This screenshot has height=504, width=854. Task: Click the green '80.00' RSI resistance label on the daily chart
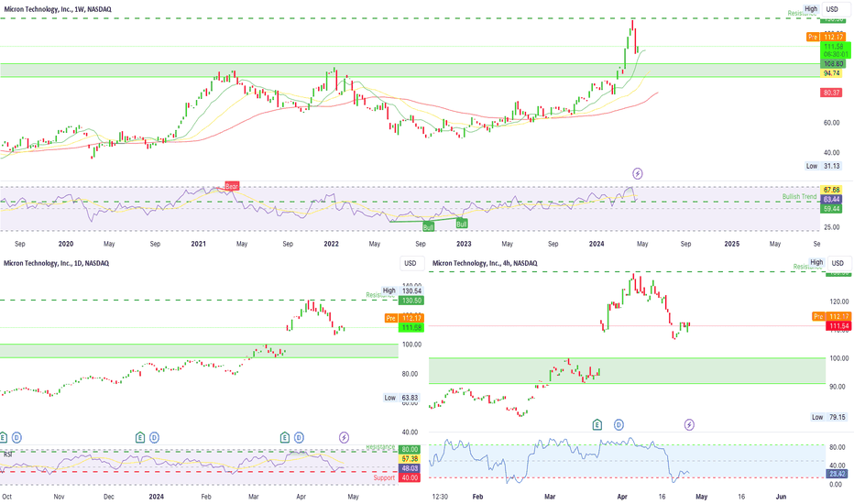click(410, 450)
